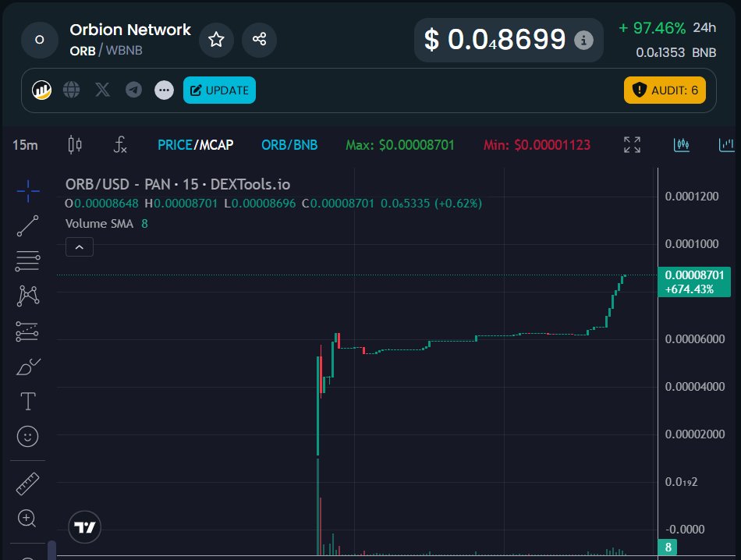Image resolution: width=741 pixels, height=560 pixels.
Task: Click the volume value 8 tag
Action: (x=668, y=548)
